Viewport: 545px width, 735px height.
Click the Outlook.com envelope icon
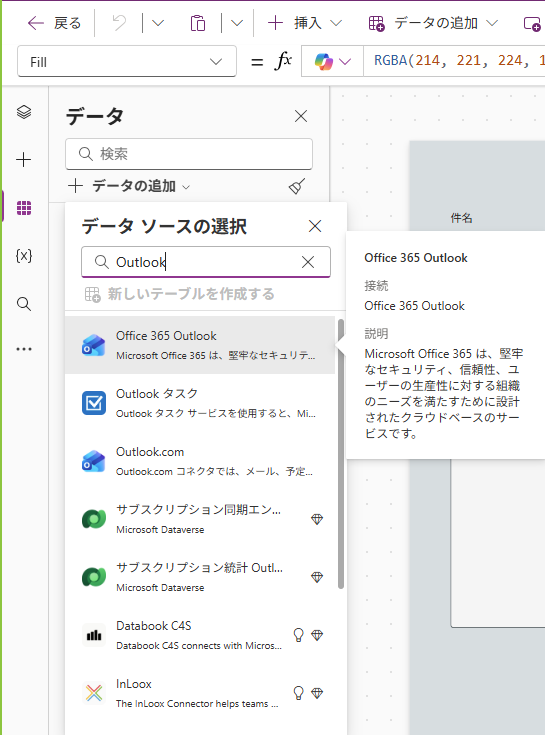click(x=94, y=461)
